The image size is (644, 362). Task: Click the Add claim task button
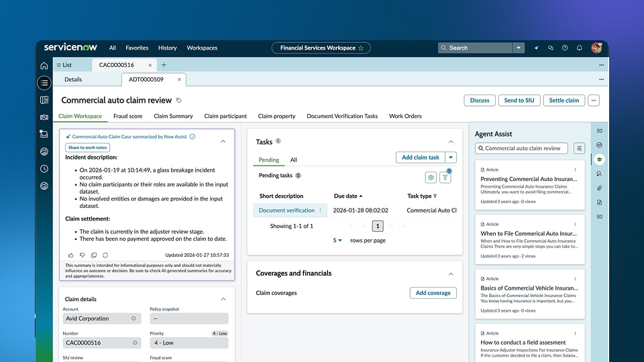coord(420,157)
